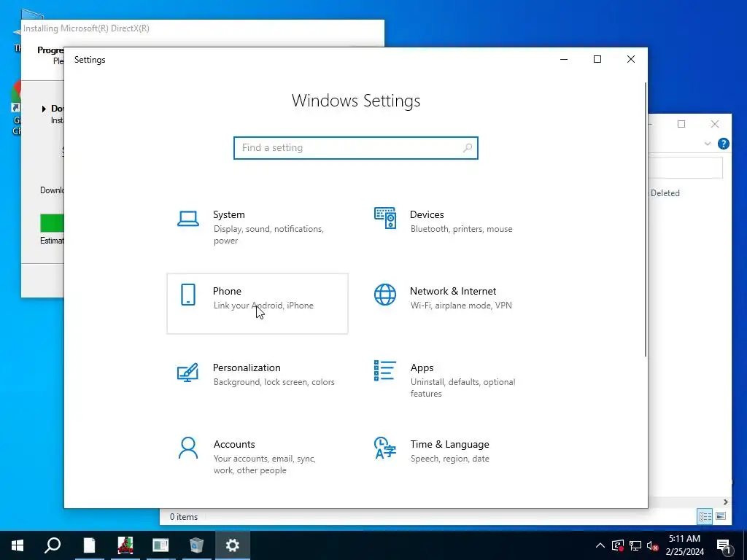Open the Apps settings category
This screenshot has height=560, width=747.
pyautogui.click(x=454, y=381)
